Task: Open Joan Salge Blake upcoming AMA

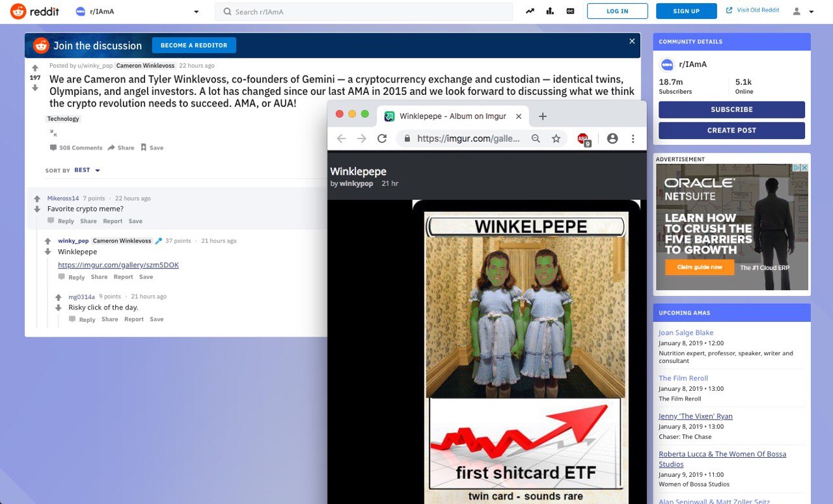Action: click(x=686, y=333)
